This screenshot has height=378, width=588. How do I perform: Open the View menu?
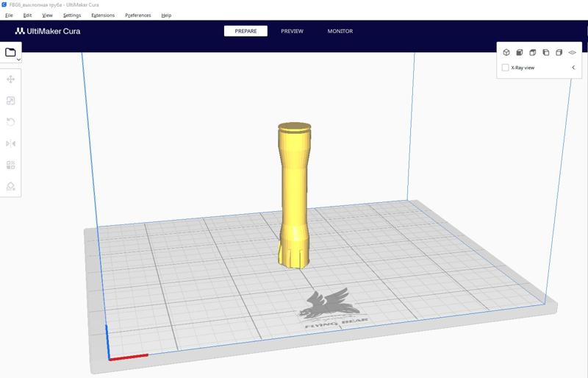coord(47,15)
